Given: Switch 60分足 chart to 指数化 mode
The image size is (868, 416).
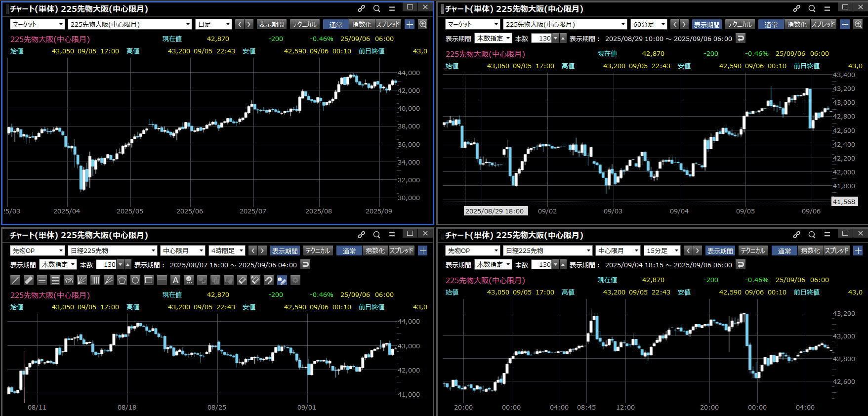Looking at the screenshot, I should pyautogui.click(x=797, y=24).
